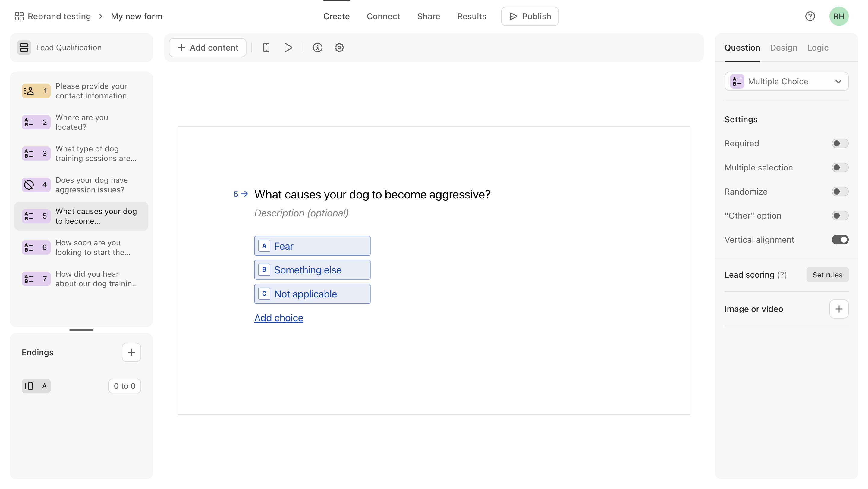Click the breadcrumb chevron after Rebrand testing

[100, 16]
